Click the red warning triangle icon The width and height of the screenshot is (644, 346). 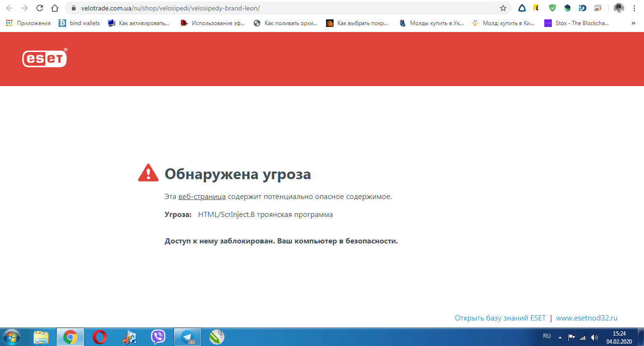tap(148, 173)
